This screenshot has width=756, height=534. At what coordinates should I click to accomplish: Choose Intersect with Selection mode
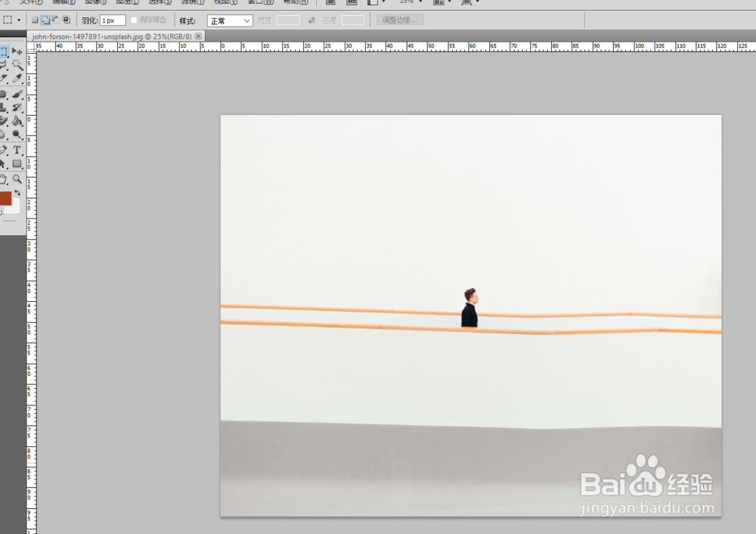click(66, 20)
